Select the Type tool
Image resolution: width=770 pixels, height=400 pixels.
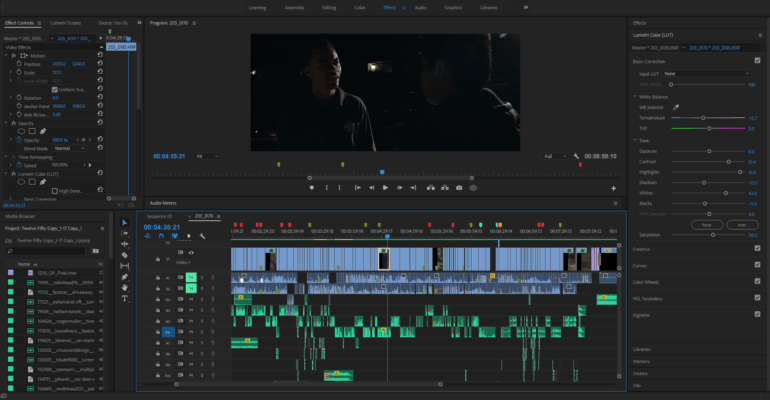click(125, 298)
